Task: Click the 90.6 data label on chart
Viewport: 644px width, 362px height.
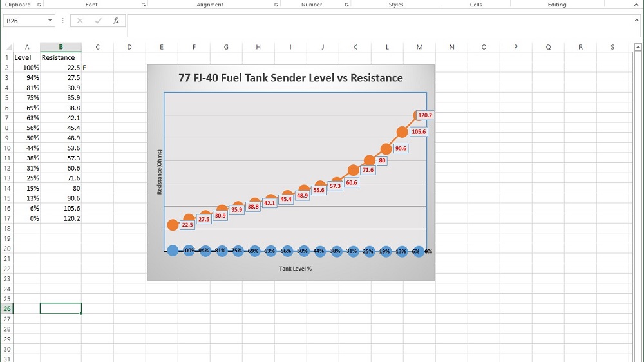Action: click(x=401, y=148)
